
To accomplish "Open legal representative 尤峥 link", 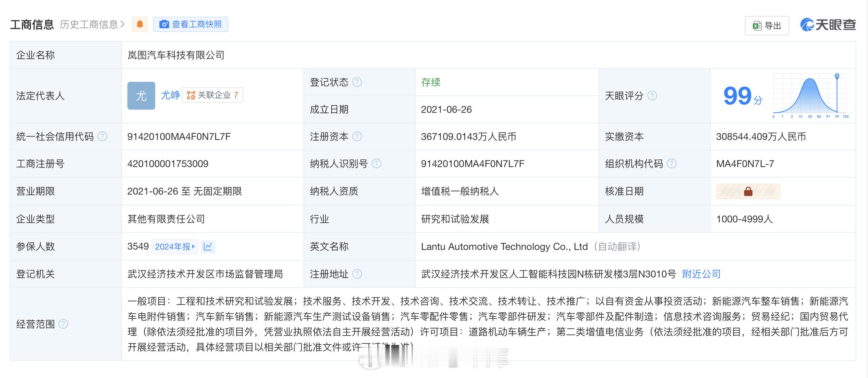I will (170, 95).
